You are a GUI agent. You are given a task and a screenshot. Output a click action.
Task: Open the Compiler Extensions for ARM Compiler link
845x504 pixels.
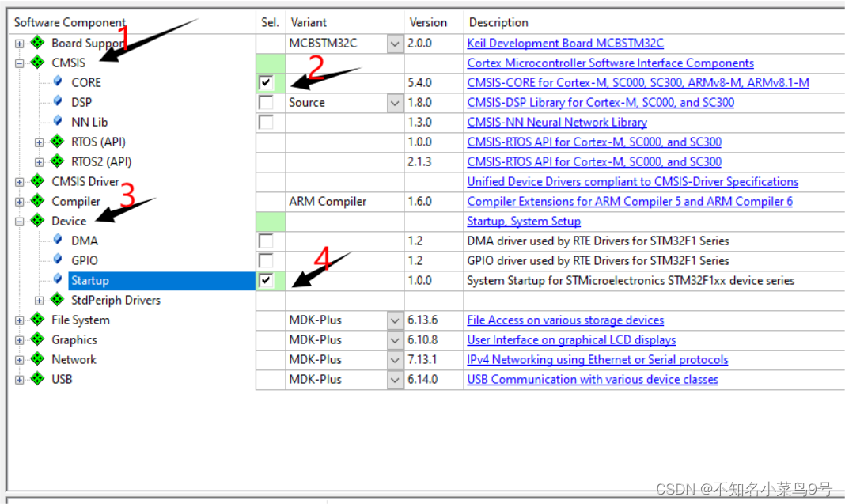630,202
